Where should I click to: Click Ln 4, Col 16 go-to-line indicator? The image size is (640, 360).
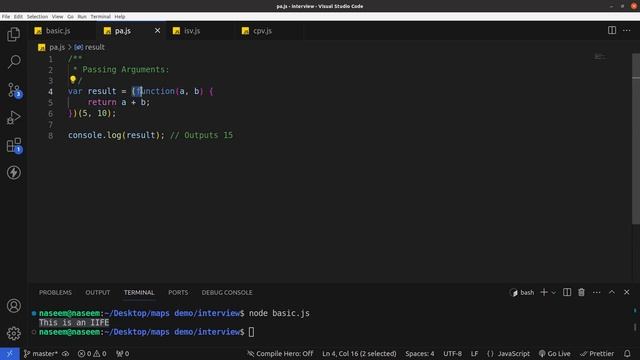tap(359, 353)
